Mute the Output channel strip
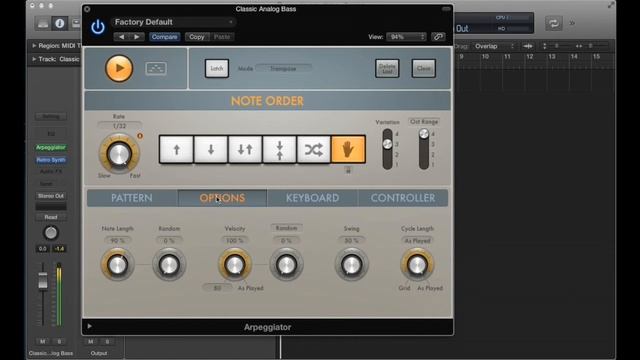The height and width of the screenshot is (360, 640). (x=91, y=341)
